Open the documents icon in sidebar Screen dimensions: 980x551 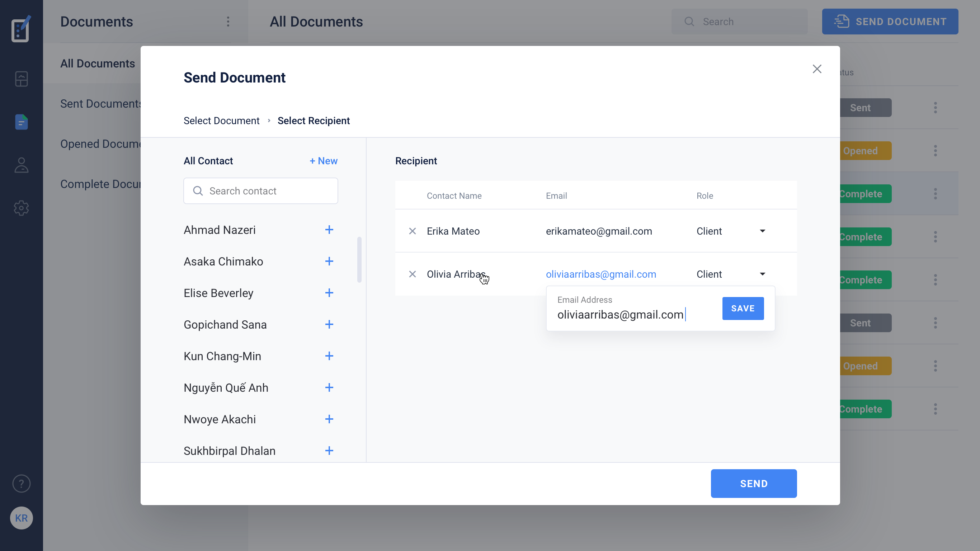pos(21,122)
